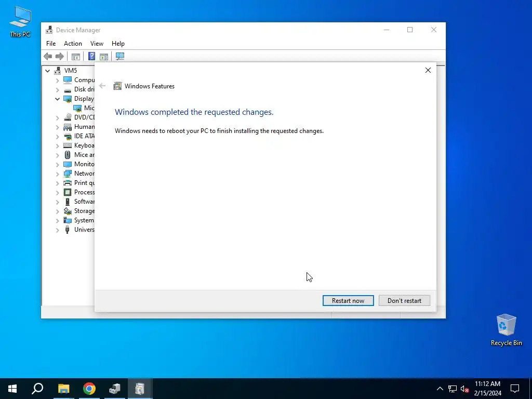532x399 pixels.
Task: Expand the Storage controllers category
Action: click(57, 211)
